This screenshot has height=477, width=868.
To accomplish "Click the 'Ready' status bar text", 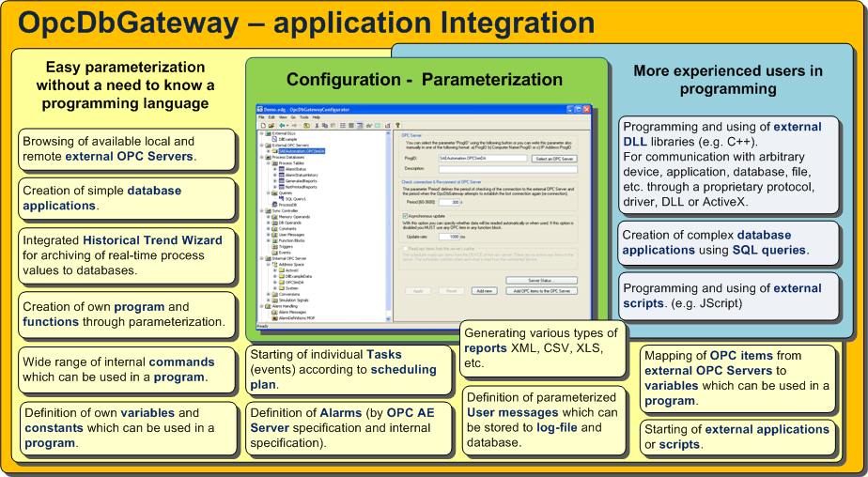I will (263, 326).
